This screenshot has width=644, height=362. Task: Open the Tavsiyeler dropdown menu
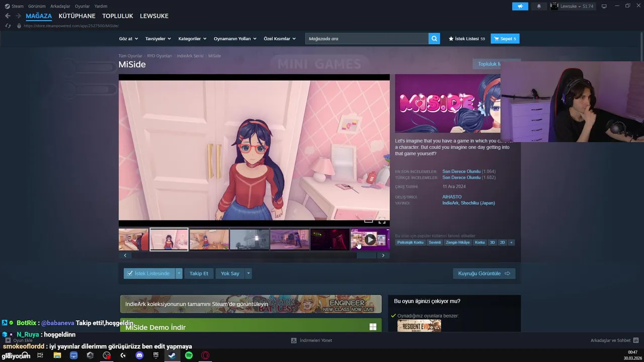(x=158, y=39)
